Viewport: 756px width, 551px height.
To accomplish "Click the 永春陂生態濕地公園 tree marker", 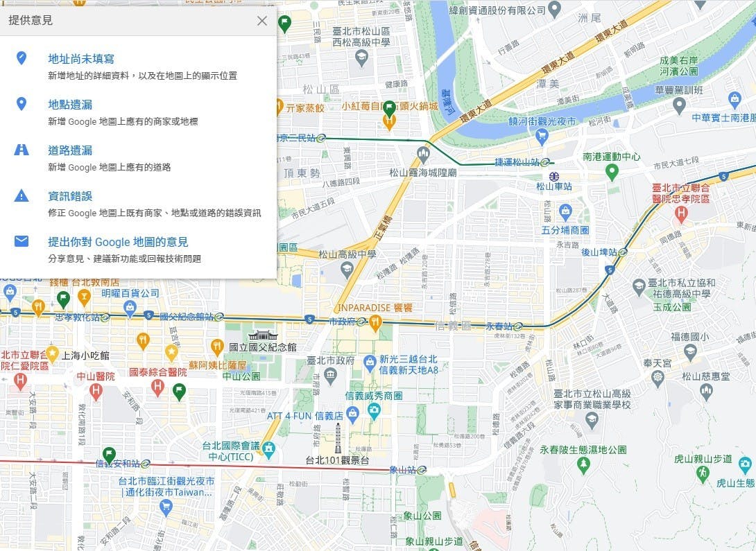I will 583,464.
